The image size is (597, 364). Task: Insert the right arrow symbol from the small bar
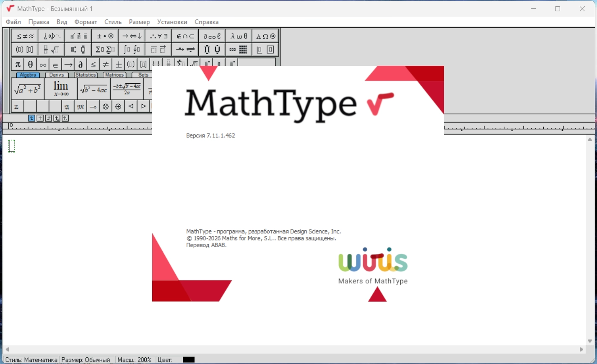(68, 65)
